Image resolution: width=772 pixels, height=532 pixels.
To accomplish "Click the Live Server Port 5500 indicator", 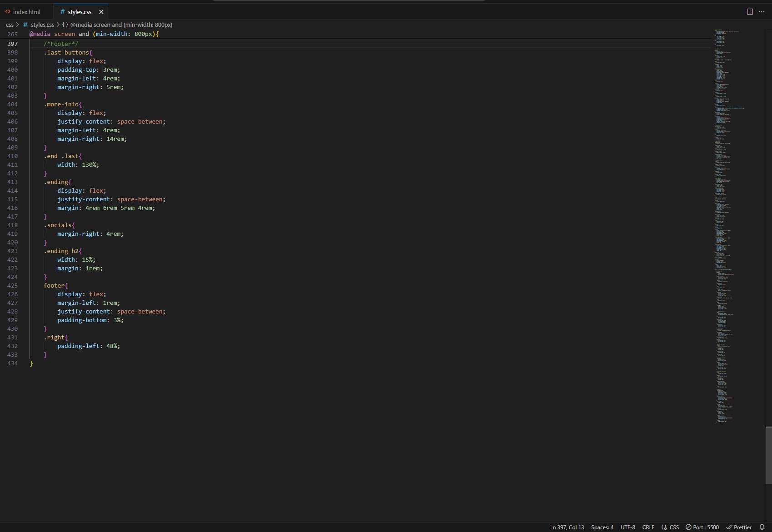I will [702, 527].
